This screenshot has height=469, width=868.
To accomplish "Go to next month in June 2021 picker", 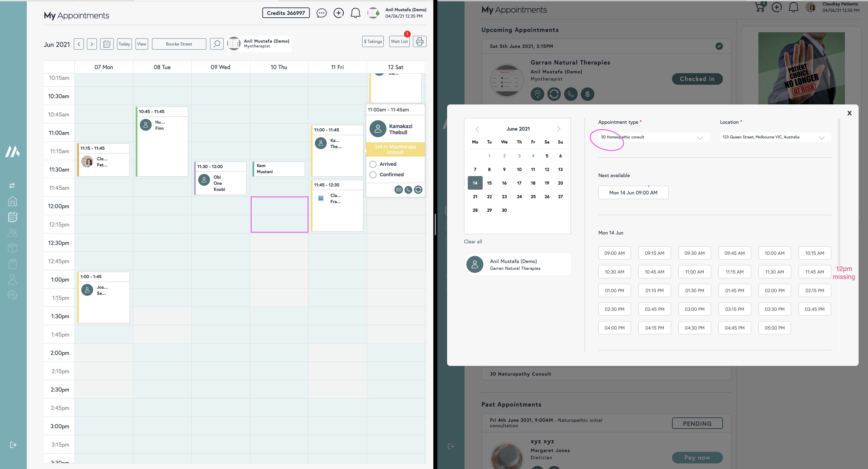I will pos(558,129).
